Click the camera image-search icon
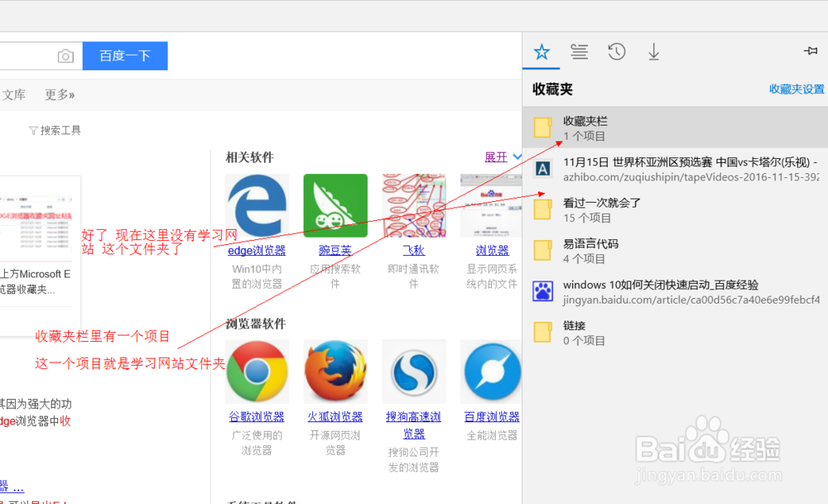This screenshot has width=828, height=504. tap(65, 55)
